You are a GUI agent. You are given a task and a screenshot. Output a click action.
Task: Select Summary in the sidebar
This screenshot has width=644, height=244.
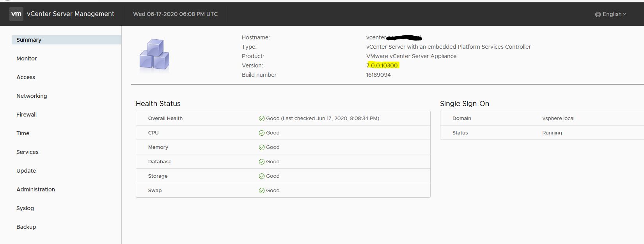[66, 40]
